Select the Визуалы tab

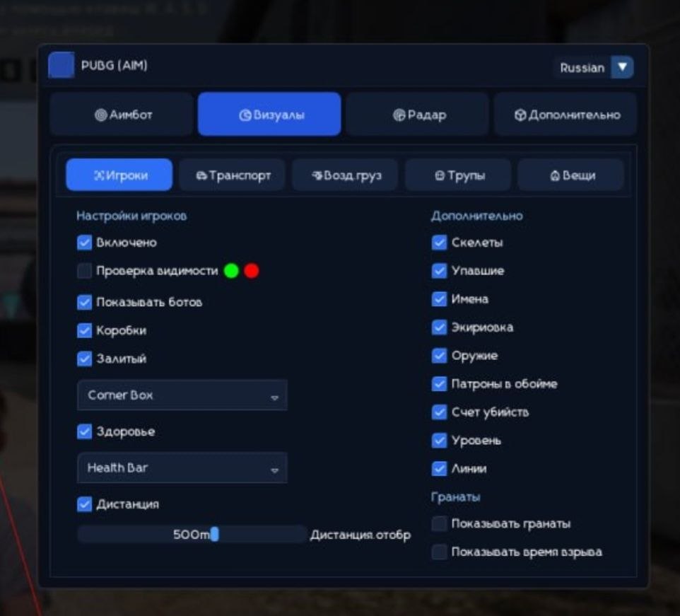(x=269, y=115)
